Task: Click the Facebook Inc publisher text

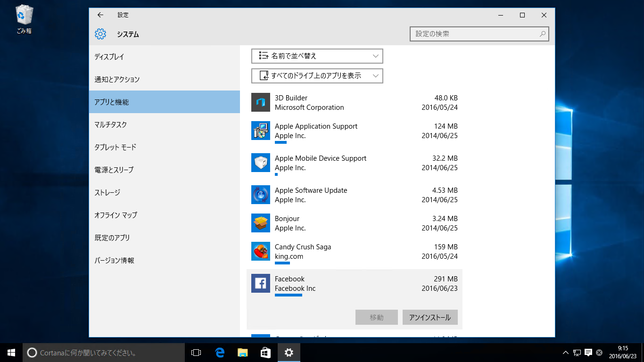Action: point(295,288)
